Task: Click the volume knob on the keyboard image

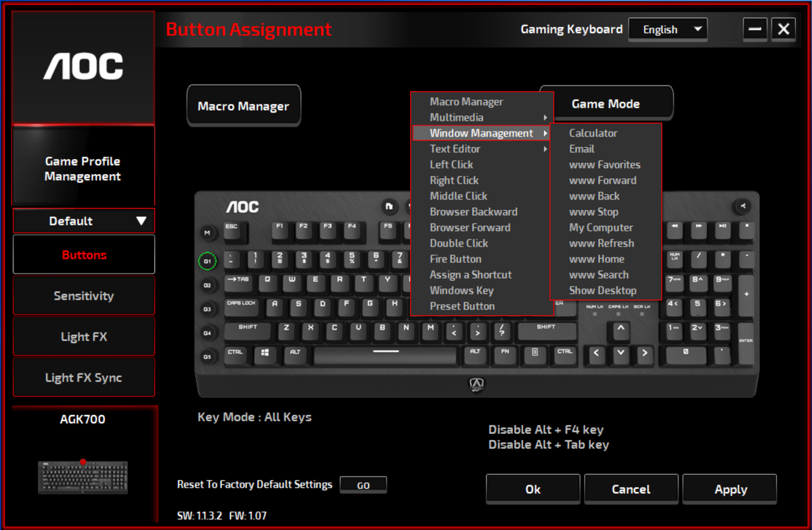Action: click(x=742, y=205)
